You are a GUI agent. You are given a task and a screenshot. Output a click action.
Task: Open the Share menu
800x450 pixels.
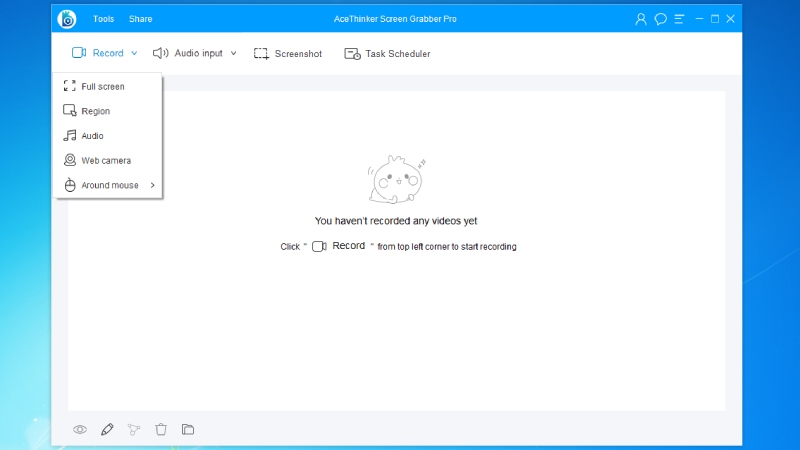(x=140, y=19)
